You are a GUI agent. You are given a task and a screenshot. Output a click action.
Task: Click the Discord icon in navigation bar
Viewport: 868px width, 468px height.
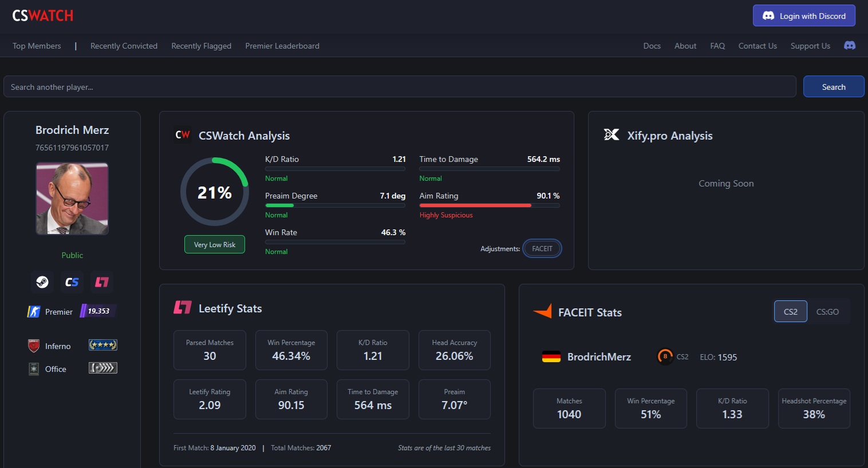850,46
